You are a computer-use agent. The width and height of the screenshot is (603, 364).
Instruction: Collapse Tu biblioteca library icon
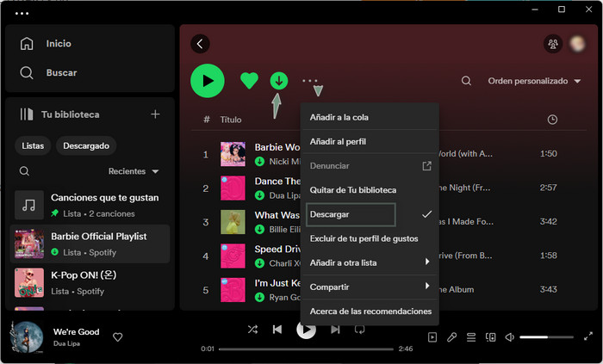click(x=27, y=114)
